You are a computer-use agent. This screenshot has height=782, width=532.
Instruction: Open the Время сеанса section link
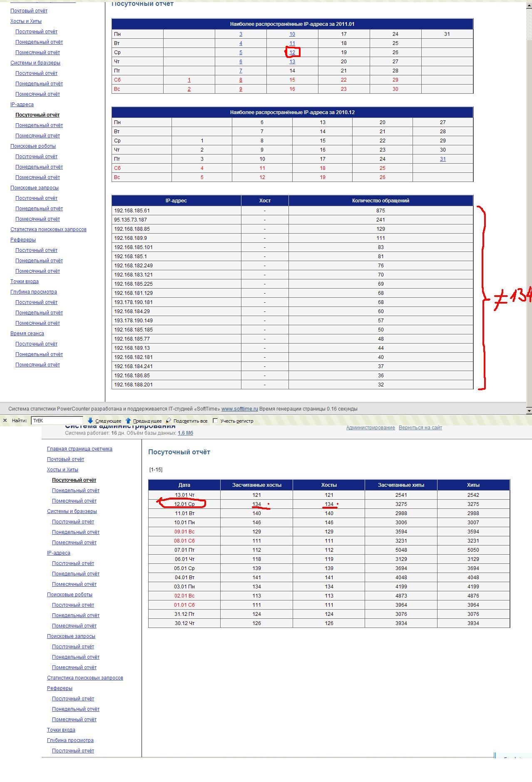click(x=27, y=334)
